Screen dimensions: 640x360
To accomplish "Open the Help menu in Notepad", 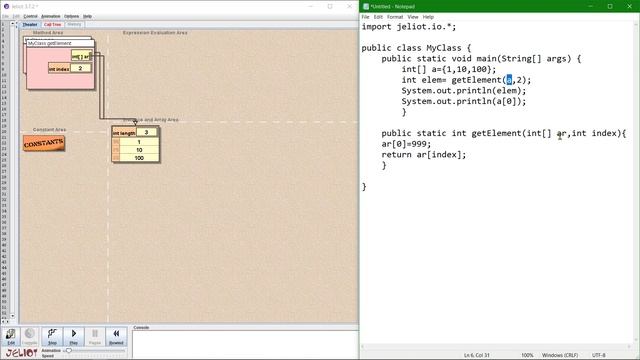I will [x=428, y=17].
